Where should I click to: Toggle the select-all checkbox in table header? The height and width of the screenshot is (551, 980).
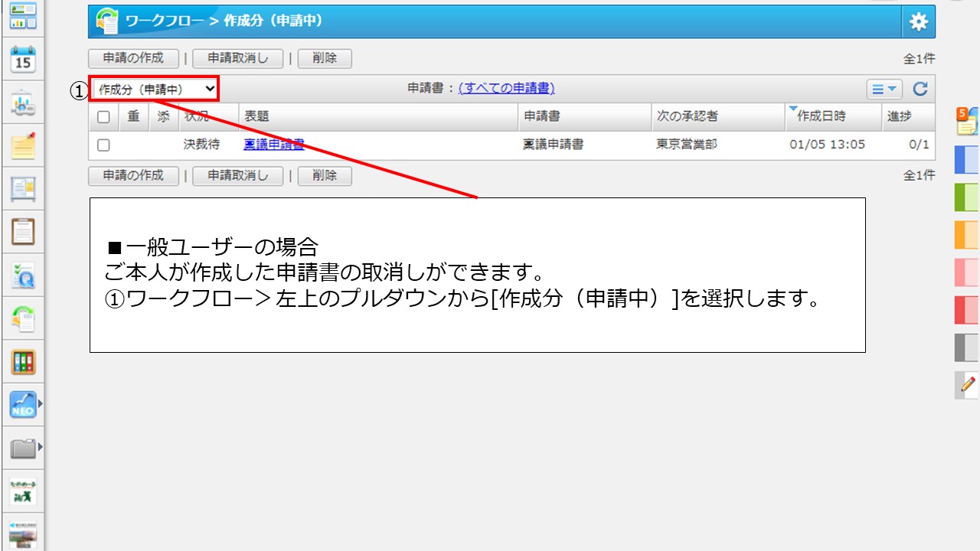[104, 117]
